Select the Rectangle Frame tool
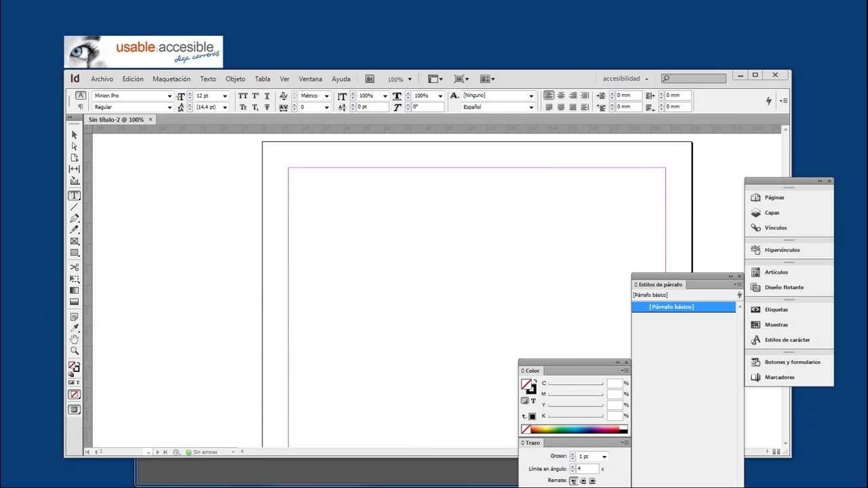868x488 pixels. 75,241
